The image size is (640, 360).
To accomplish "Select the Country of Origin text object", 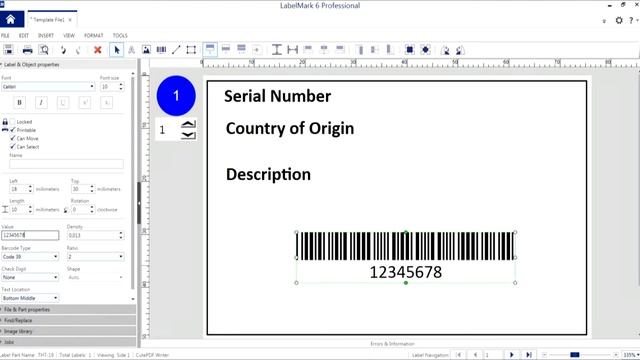I will 290,129.
